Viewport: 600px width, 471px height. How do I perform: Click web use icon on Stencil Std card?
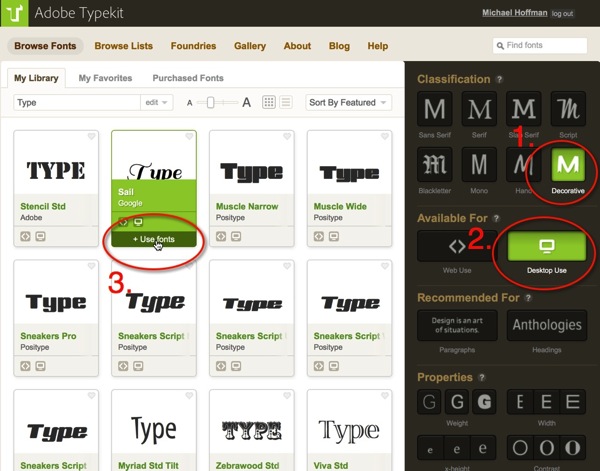pyautogui.click(x=25, y=236)
